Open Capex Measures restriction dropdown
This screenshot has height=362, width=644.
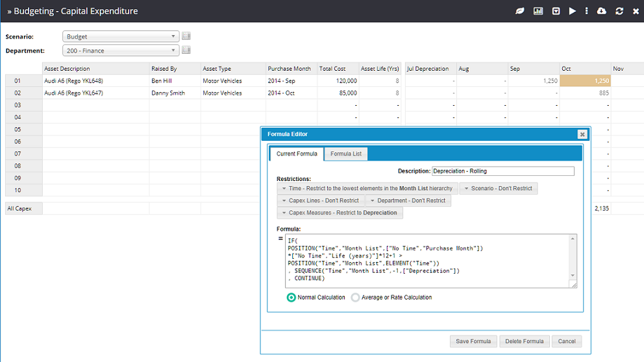pyautogui.click(x=340, y=213)
